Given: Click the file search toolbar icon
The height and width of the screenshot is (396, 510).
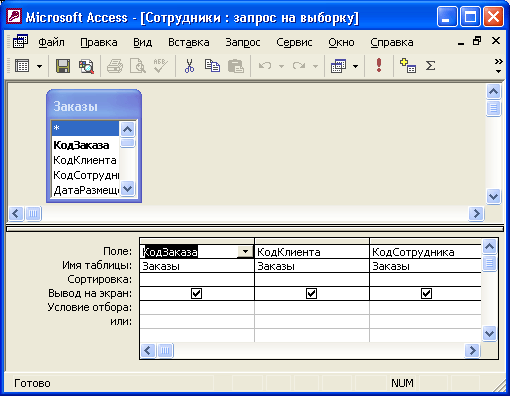Looking at the screenshot, I should tap(86, 66).
